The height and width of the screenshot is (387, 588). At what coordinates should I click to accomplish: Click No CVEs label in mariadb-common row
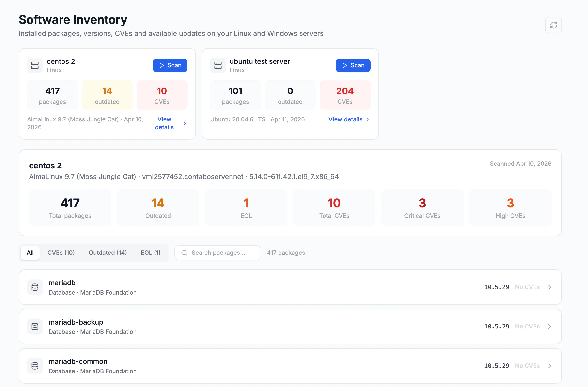(x=527, y=366)
